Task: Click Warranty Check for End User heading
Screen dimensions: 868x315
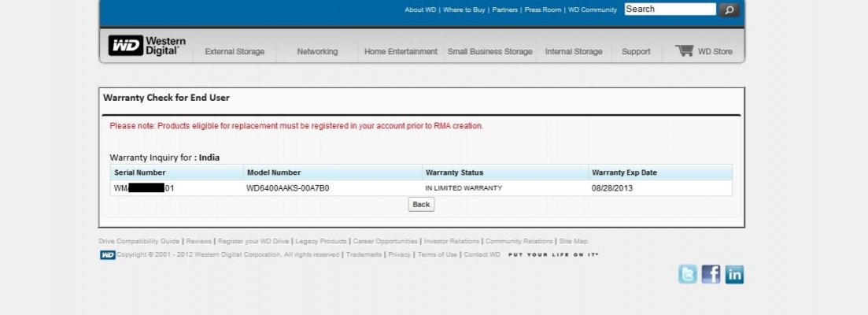Action: coord(166,98)
